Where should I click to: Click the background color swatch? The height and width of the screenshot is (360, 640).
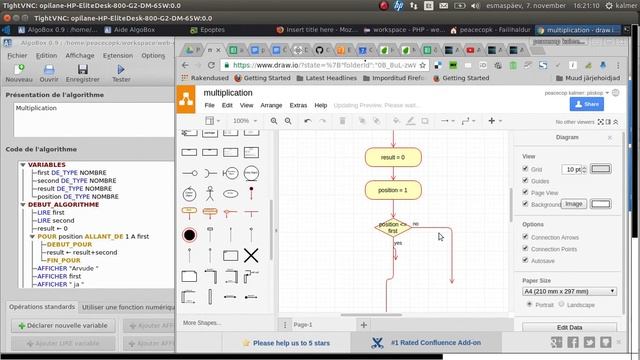601,204
